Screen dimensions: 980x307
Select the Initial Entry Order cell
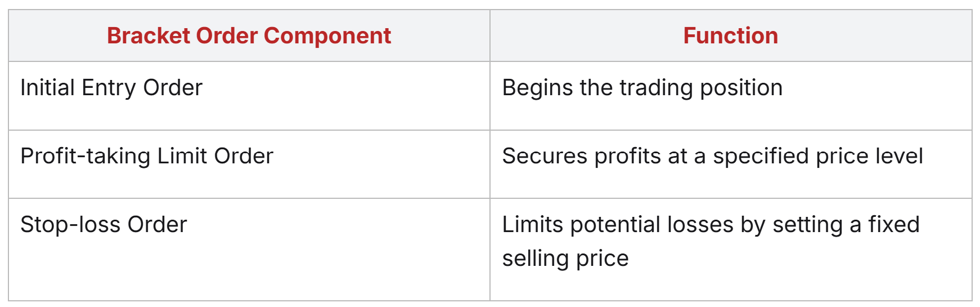249,96
